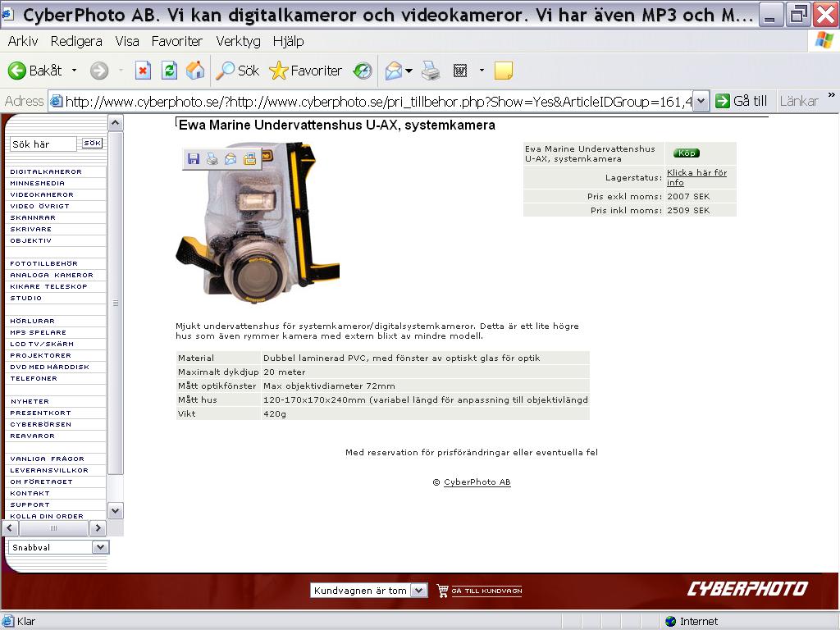Open KIKARE TELESKOP in sidebar
Viewport: 840px width, 630px height.
pos(48,286)
